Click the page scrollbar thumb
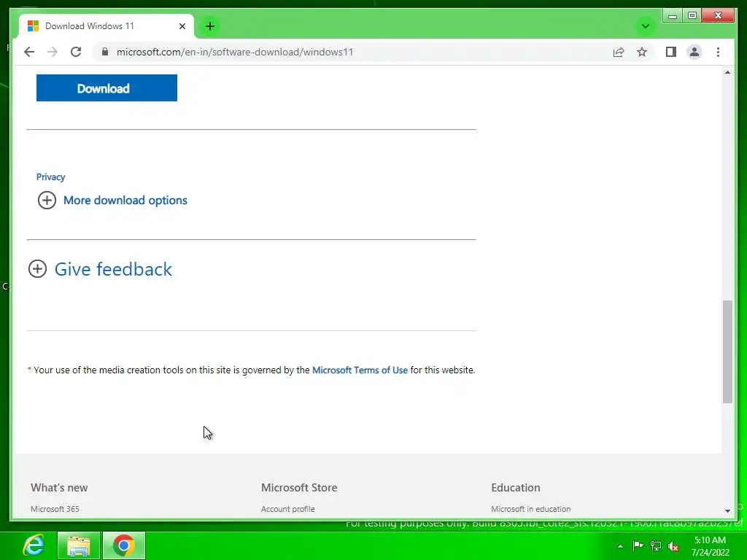Screen dimensions: 747x560 (727, 352)
